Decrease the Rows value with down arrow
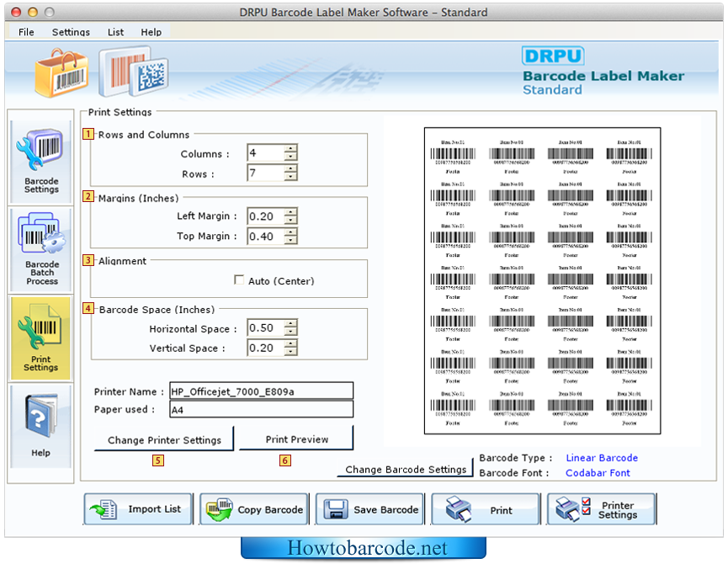Image resolution: width=728 pixels, height=564 pixels. point(290,177)
